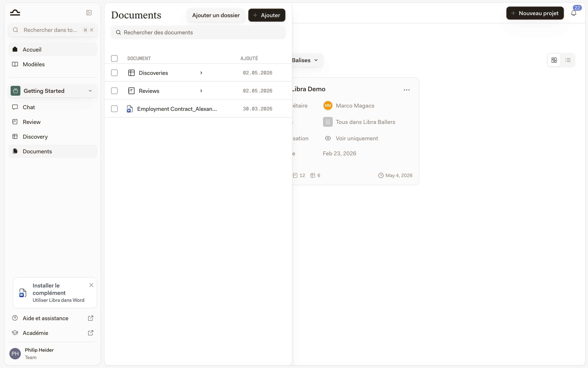
Task: Go to Accueil in sidebar
Action: pos(53,49)
